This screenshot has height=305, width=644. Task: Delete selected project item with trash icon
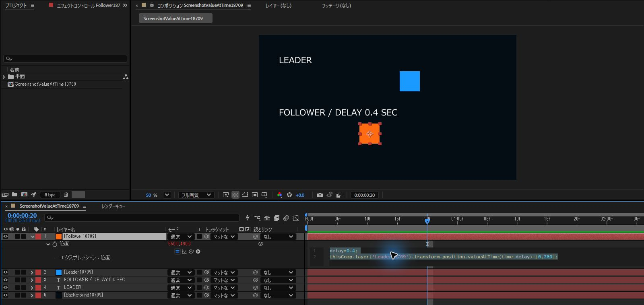point(66,194)
